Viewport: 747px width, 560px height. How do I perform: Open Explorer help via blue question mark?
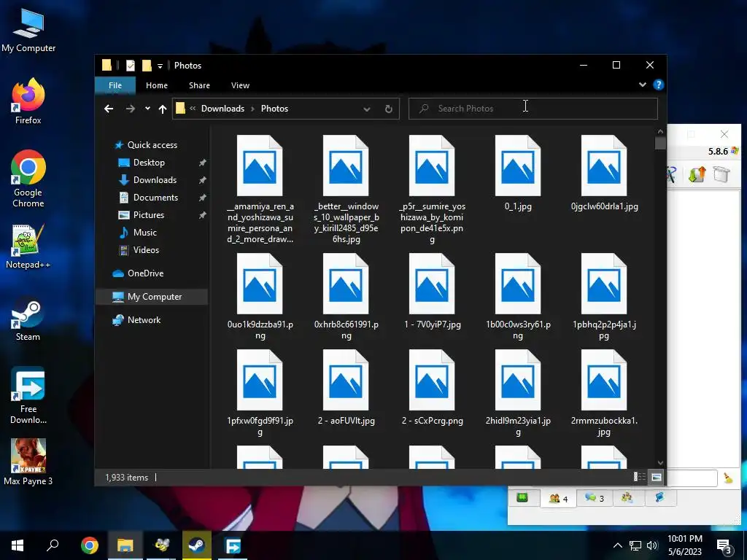[x=658, y=85]
